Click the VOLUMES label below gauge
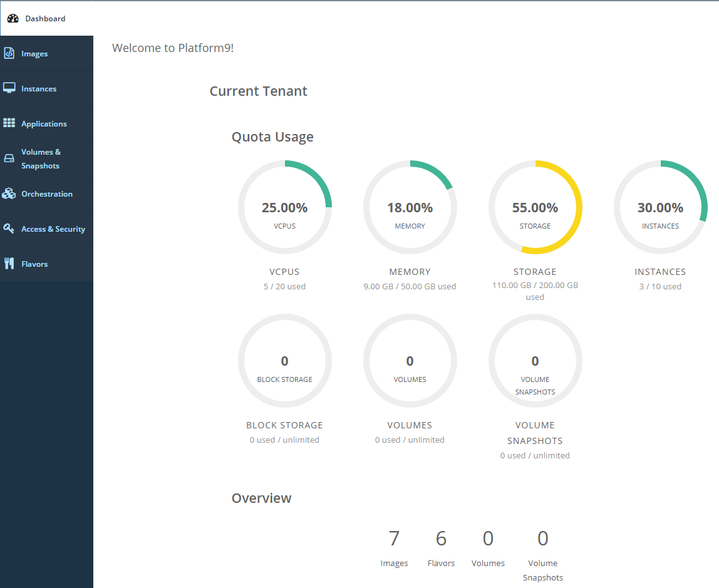719x588 pixels. point(410,425)
